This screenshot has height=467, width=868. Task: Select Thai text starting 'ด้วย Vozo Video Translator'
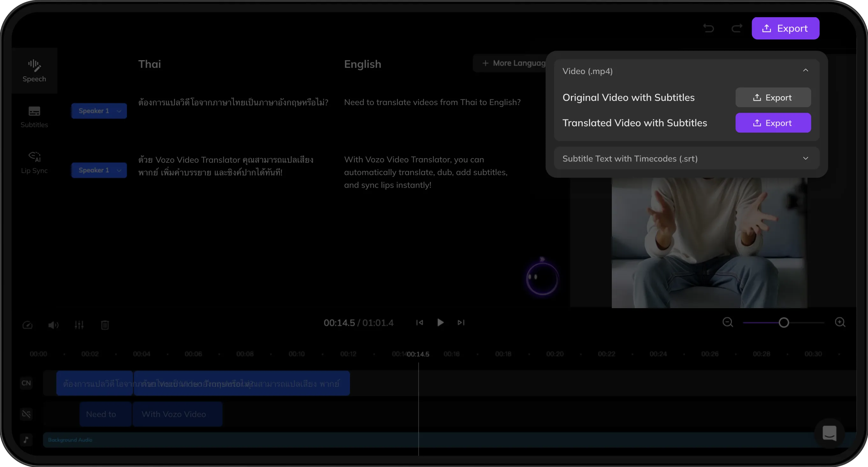coord(226,166)
